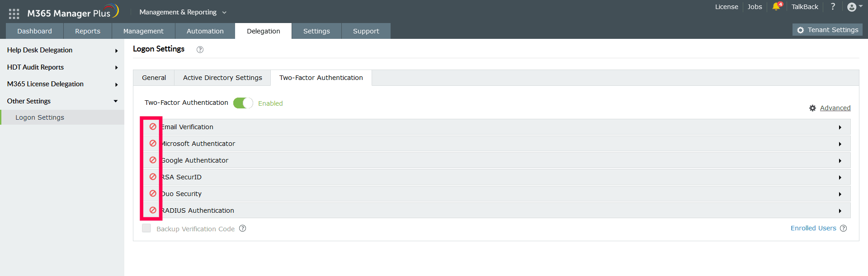Click the Tenant Settings button
This screenshot has width=868, height=276.
(827, 30)
